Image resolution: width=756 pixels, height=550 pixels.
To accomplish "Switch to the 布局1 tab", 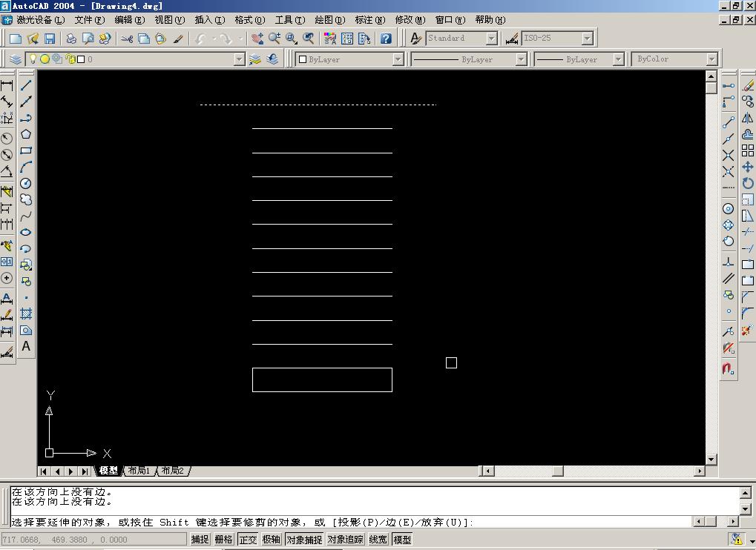I will pyautogui.click(x=139, y=471).
